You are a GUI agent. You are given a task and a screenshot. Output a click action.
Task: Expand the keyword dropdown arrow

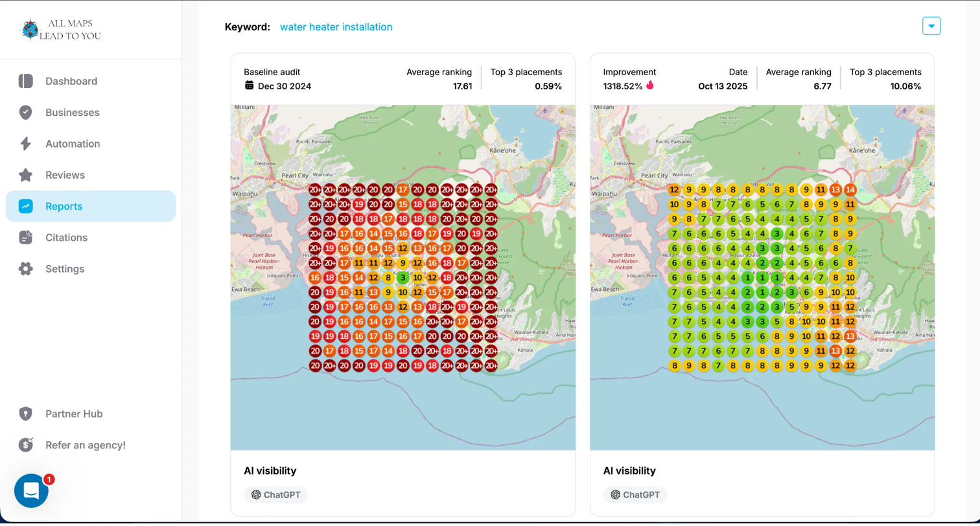[931, 26]
